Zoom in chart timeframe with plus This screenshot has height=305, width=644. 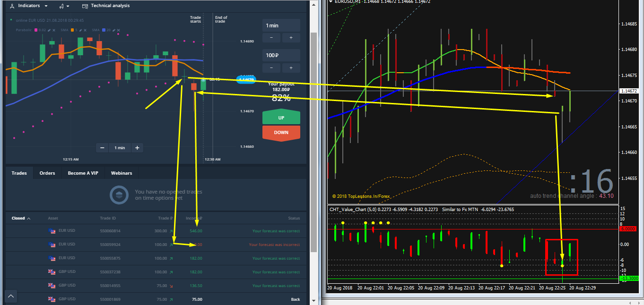pos(137,148)
